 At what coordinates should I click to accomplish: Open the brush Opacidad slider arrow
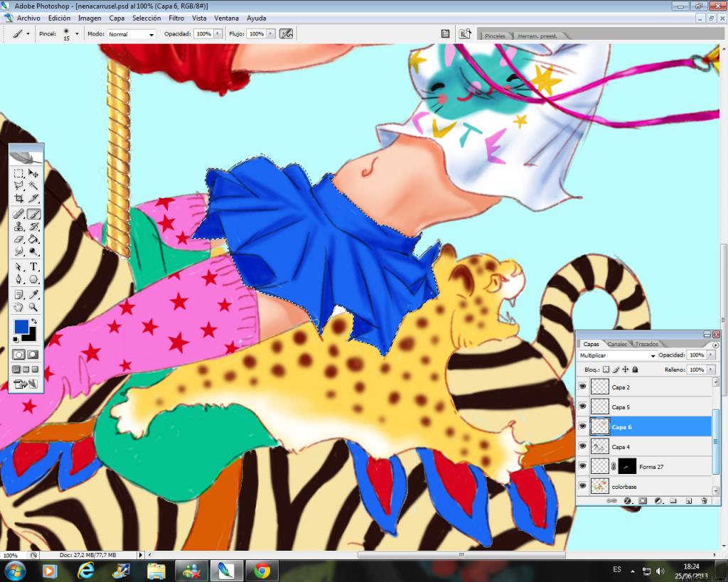(218, 34)
